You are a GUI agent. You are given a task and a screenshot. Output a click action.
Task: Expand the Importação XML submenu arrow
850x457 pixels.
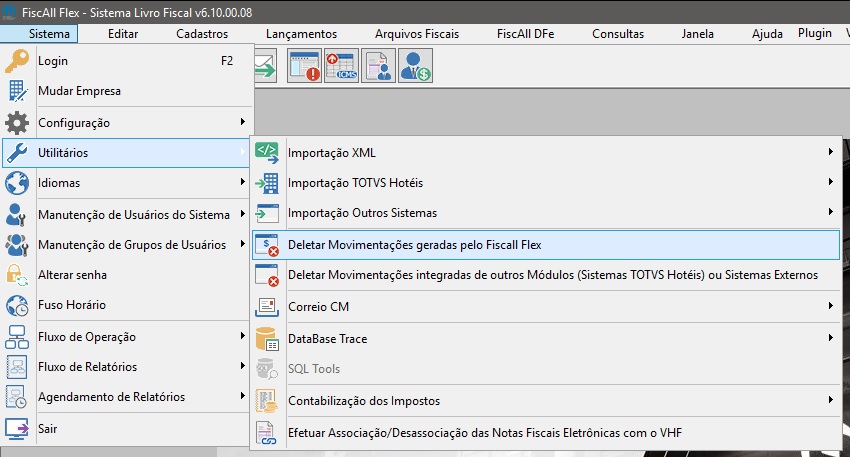coord(830,152)
